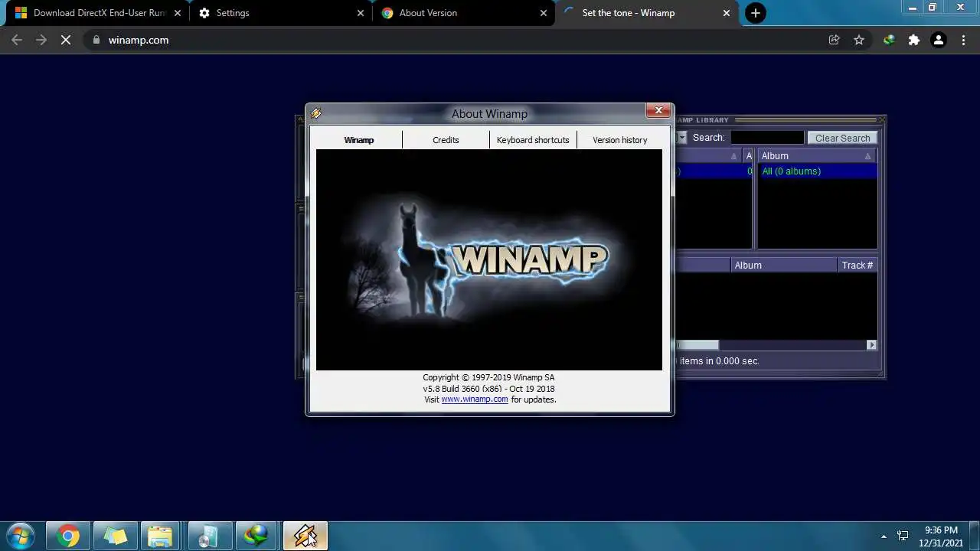Click the network tray icon
The width and height of the screenshot is (980, 551).
[903, 536]
